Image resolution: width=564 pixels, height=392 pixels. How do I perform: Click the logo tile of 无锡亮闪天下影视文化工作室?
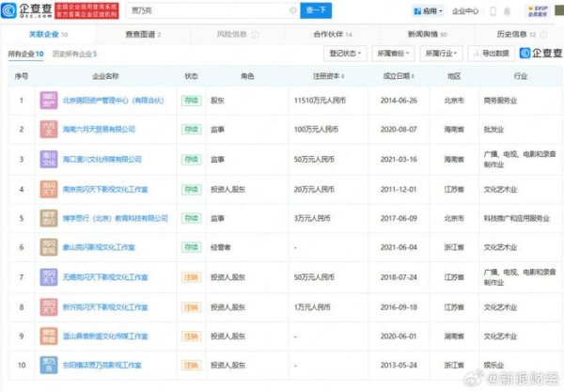[49, 277]
